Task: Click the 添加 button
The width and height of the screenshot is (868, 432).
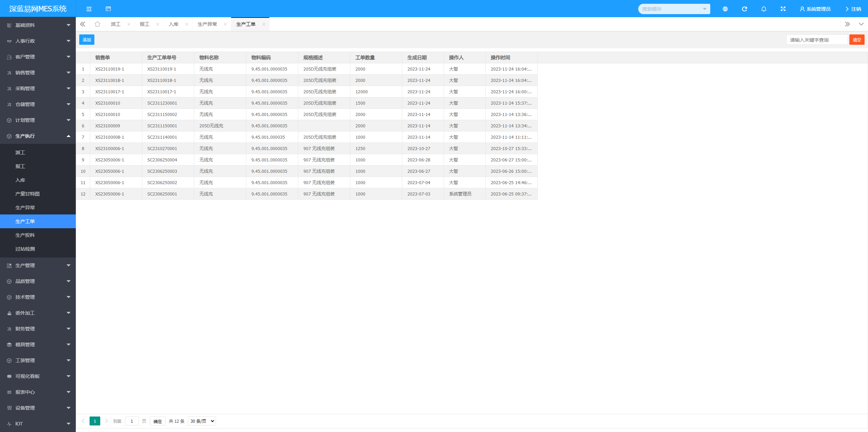Action: click(x=87, y=40)
